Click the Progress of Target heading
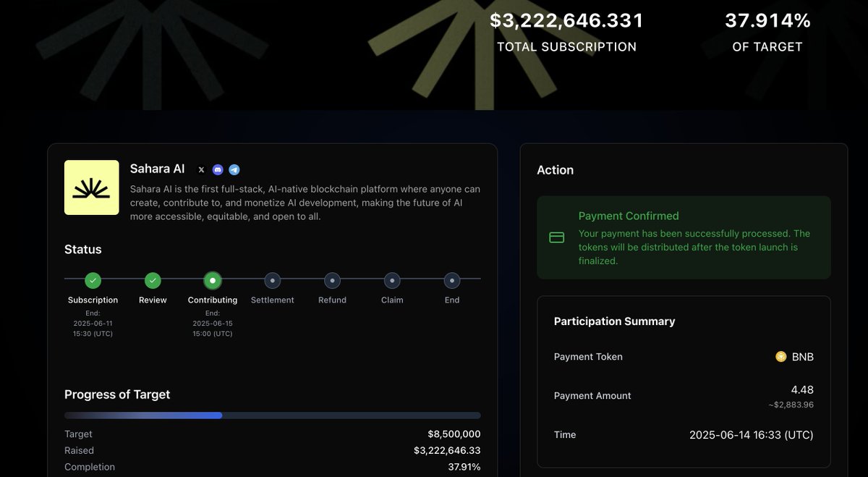The height and width of the screenshot is (477, 868). point(117,394)
